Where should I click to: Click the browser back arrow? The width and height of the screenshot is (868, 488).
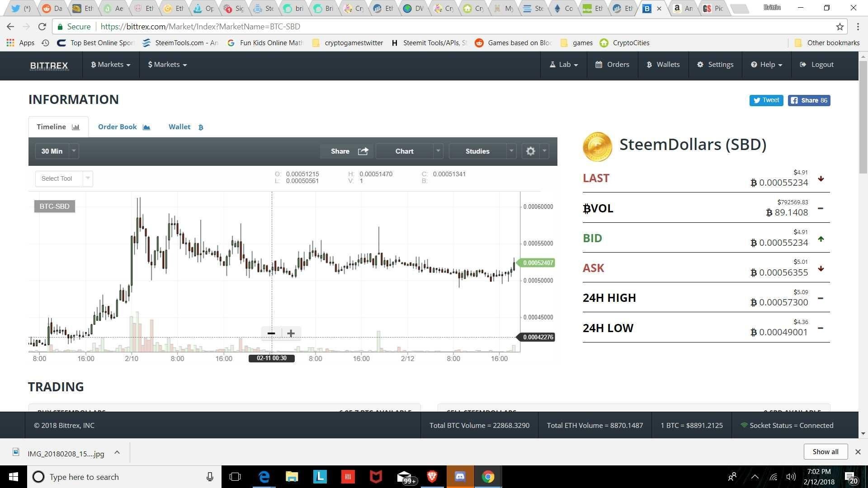pyautogui.click(x=10, y=27)
